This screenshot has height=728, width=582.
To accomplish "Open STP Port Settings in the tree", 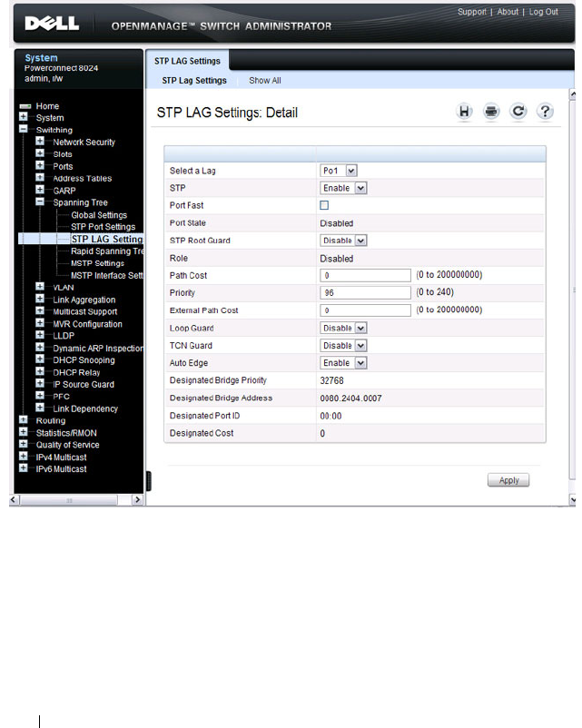I will [x=104, y=227].
